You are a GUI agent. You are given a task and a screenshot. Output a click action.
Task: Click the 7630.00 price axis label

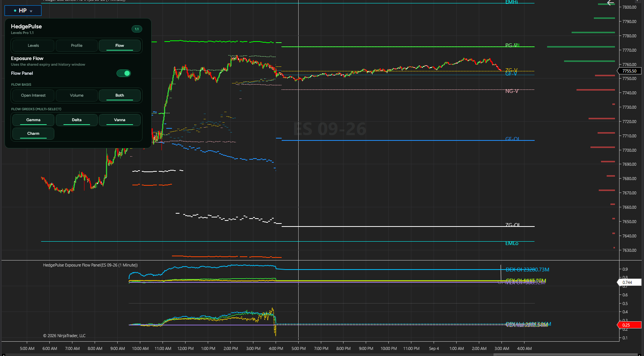[629, 250]
